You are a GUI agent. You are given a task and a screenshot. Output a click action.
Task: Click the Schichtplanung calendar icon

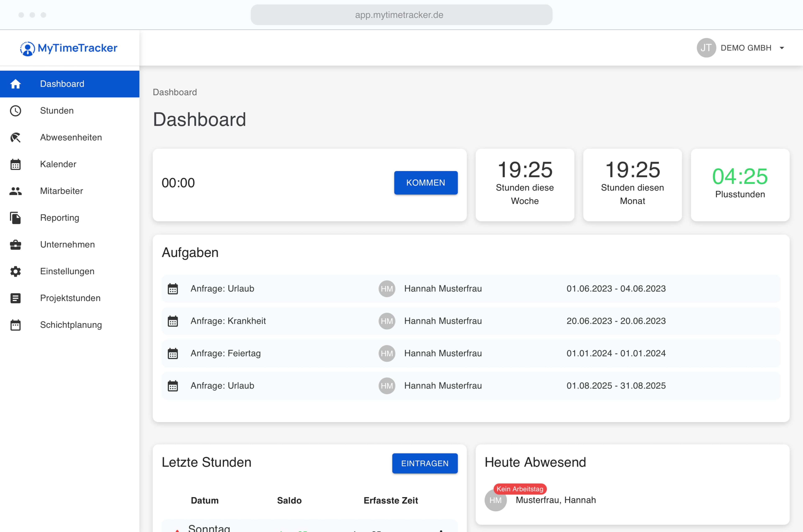16,325
